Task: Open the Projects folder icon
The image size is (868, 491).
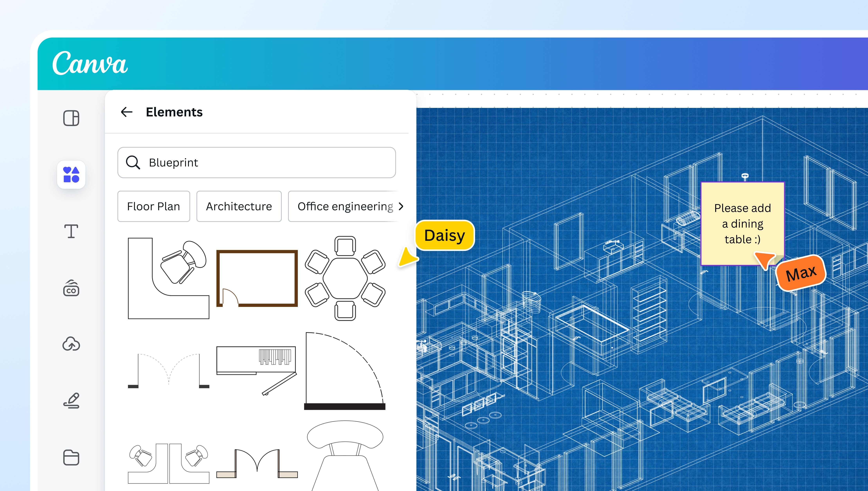Action: [x=71, y=457]
